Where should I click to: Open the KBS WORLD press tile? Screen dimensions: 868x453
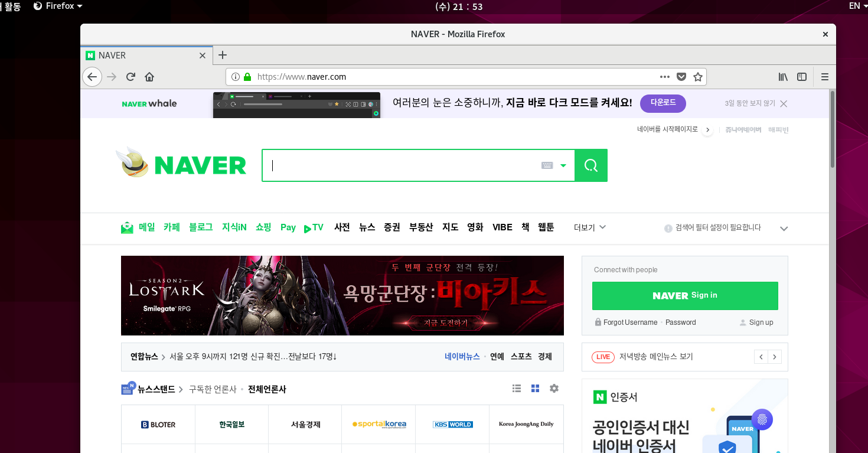[452, 424]
